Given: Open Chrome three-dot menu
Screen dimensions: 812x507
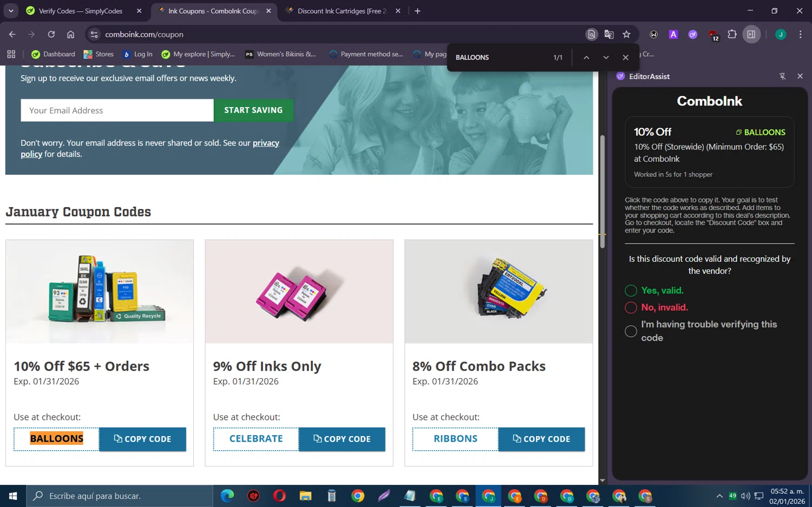Looking at the screenshot, I should coord(800,34).
